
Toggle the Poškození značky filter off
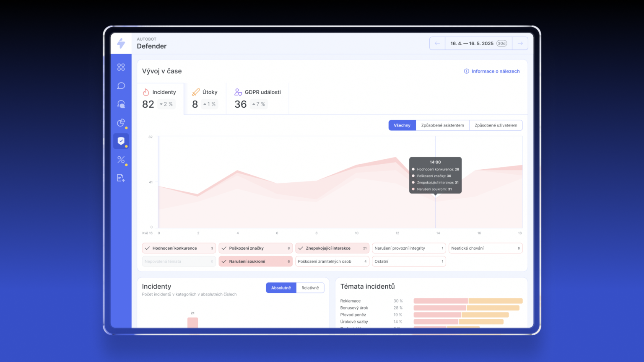[255, 248]
